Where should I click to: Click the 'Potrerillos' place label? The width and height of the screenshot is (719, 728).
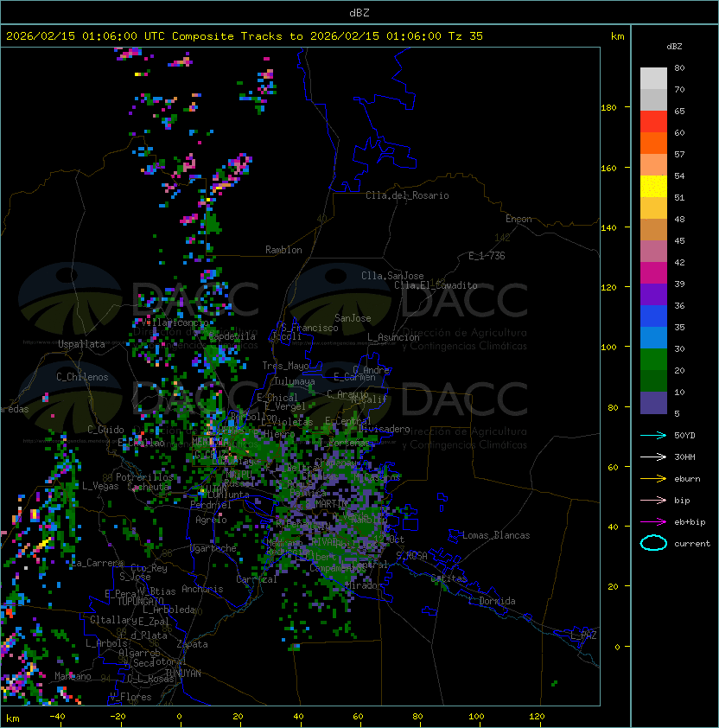144,476
